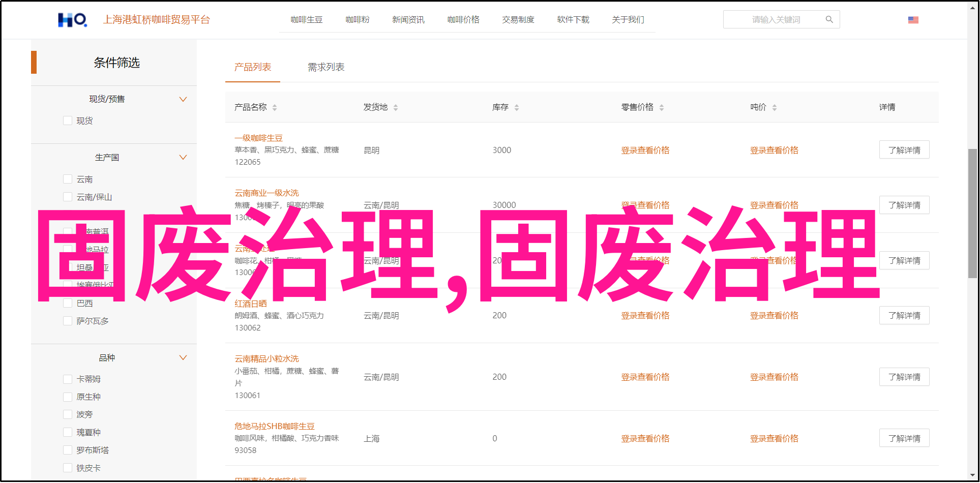The height and width of the screenshot is (483, 980).
Task: Click 了解详情 for 云南商业一级水洗
Action: 904,205
